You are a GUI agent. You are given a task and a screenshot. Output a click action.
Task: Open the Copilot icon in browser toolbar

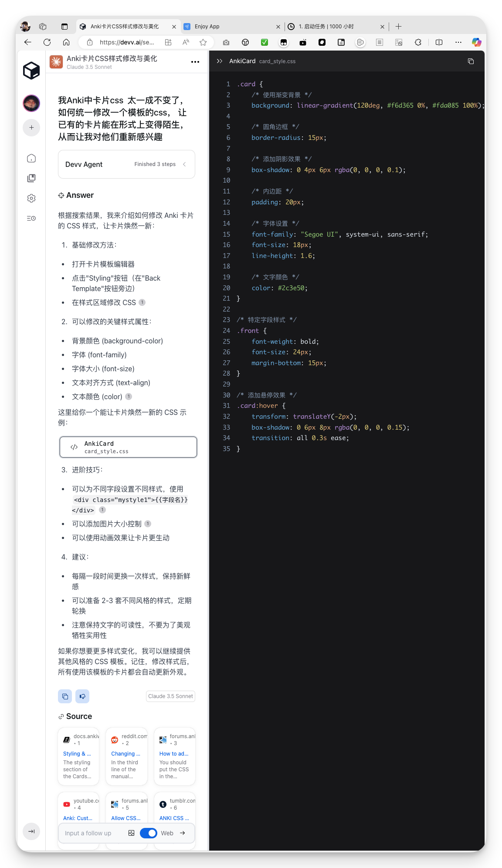click(477, 42)
